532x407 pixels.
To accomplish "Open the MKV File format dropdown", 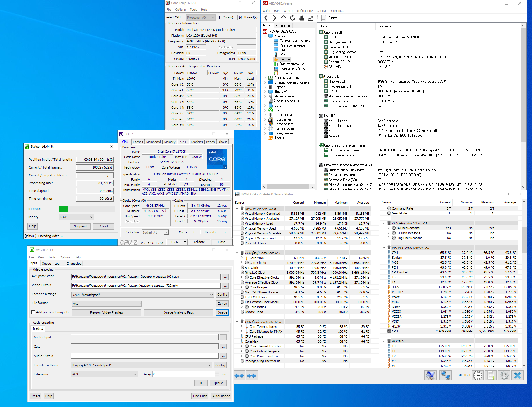I will tap(106, 304).
